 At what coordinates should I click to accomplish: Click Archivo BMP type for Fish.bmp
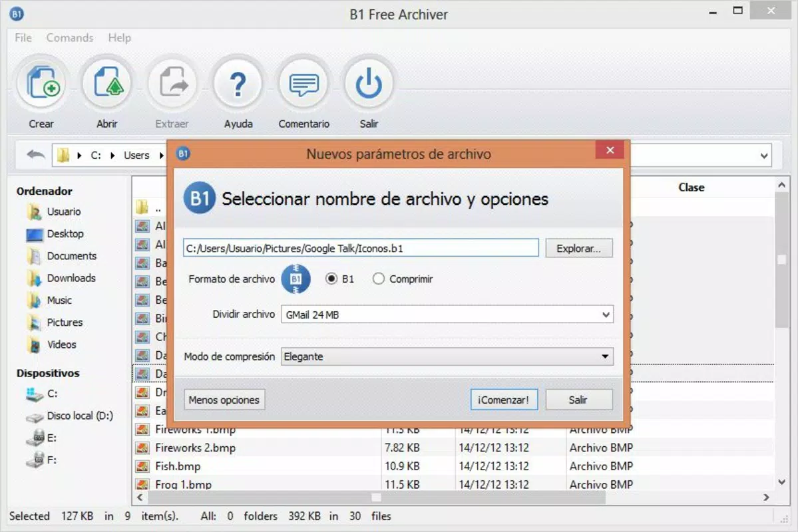pyautogui.click(x=601, y=466)
